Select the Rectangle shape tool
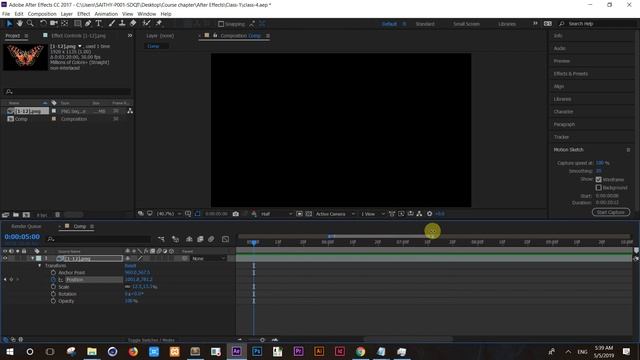The height and width of the screenshot is (360, 640). [x=77, y=24]
